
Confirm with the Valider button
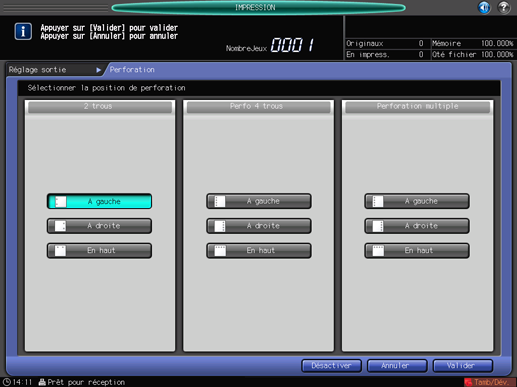click(x=463, y=366)
